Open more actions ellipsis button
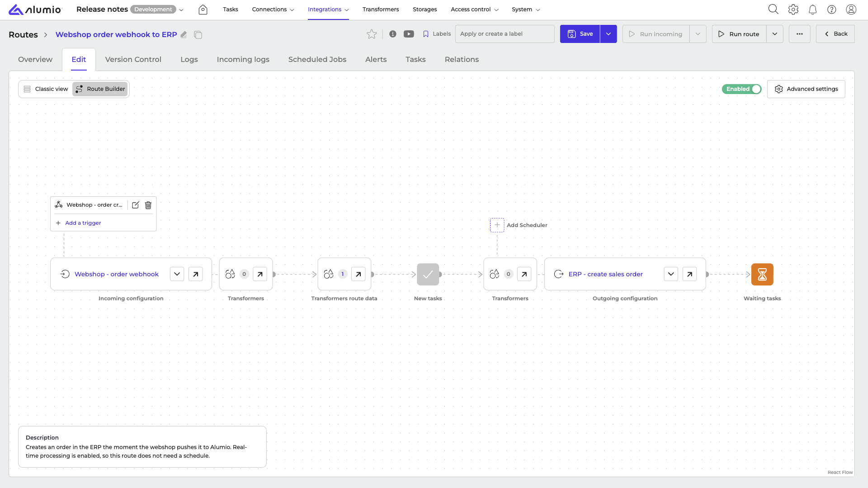868x488 pixels. coord(800,34)
